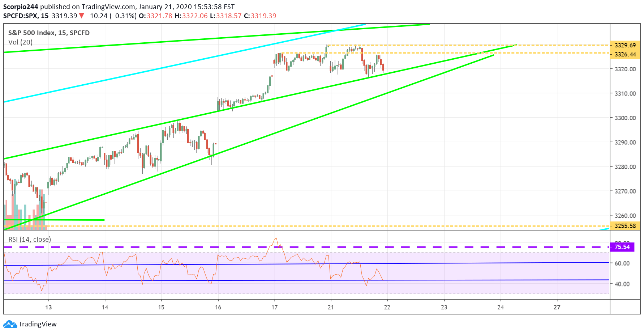
Task: Click the 3329.69 price label
Action: [x=625, y=45]
